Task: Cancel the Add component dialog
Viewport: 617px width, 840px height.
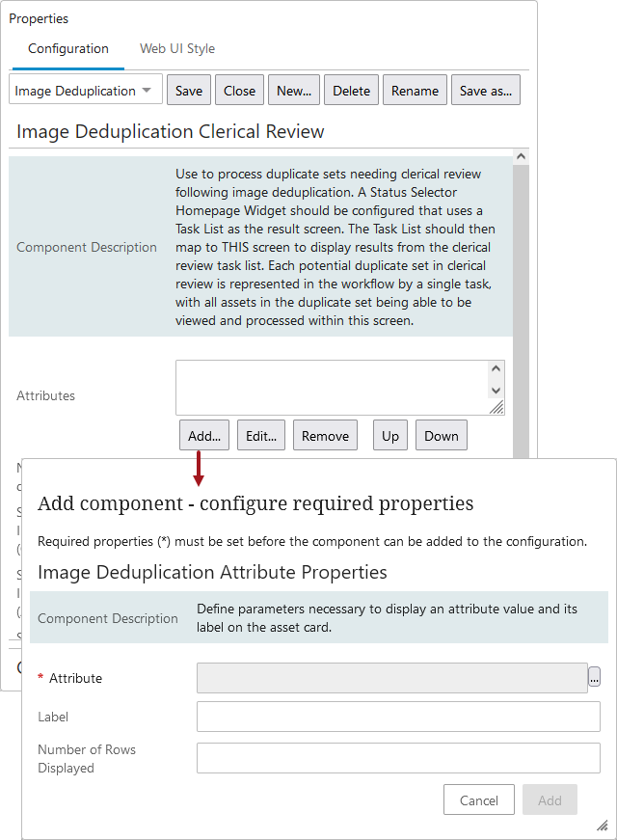Action: pos(478,800)
